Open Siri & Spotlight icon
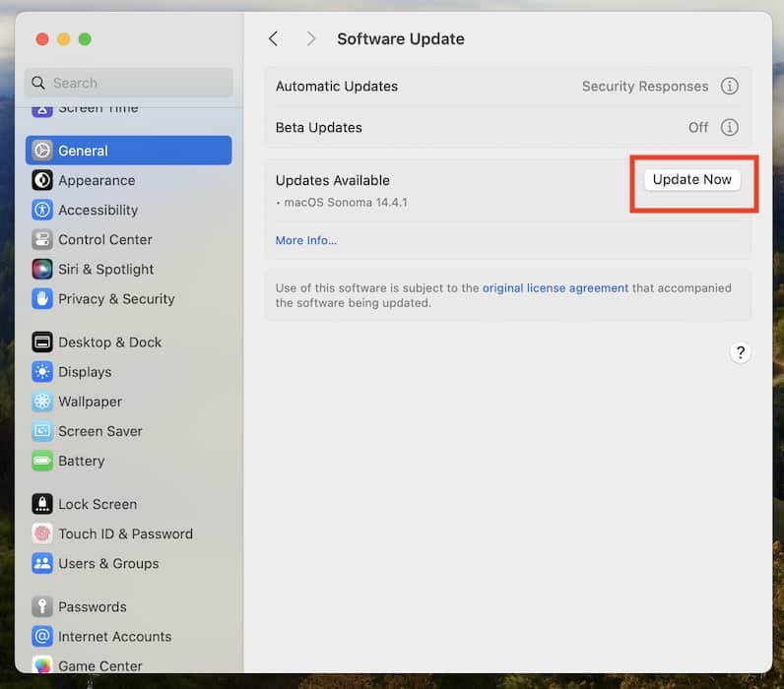The height and width of the screenshot is (689, 784). [42, 269]
